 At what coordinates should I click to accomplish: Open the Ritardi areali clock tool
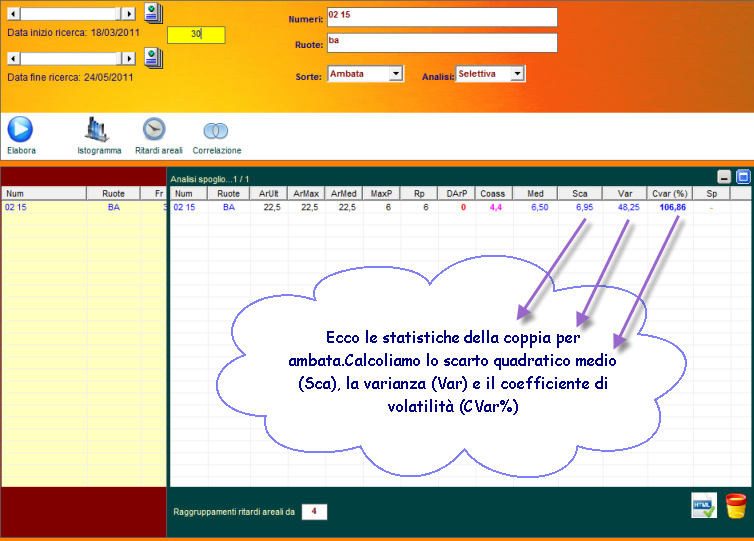[154, 129]
